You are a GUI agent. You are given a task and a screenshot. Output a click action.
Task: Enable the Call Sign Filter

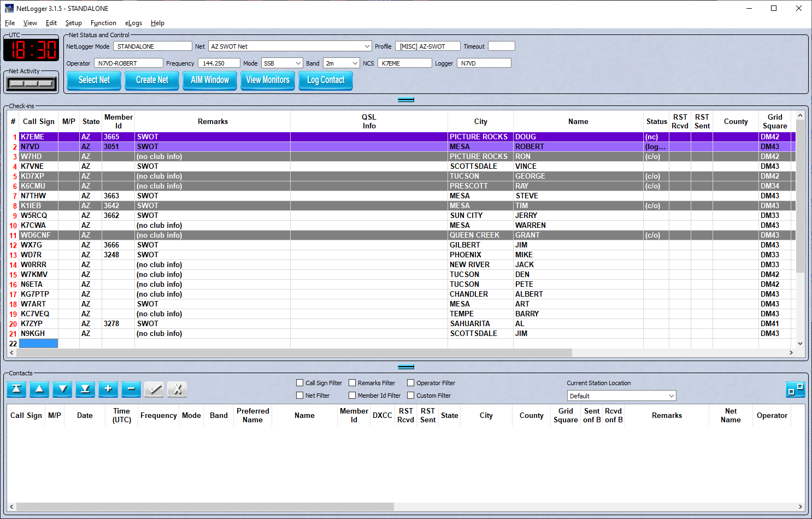[x=299, y=382]
